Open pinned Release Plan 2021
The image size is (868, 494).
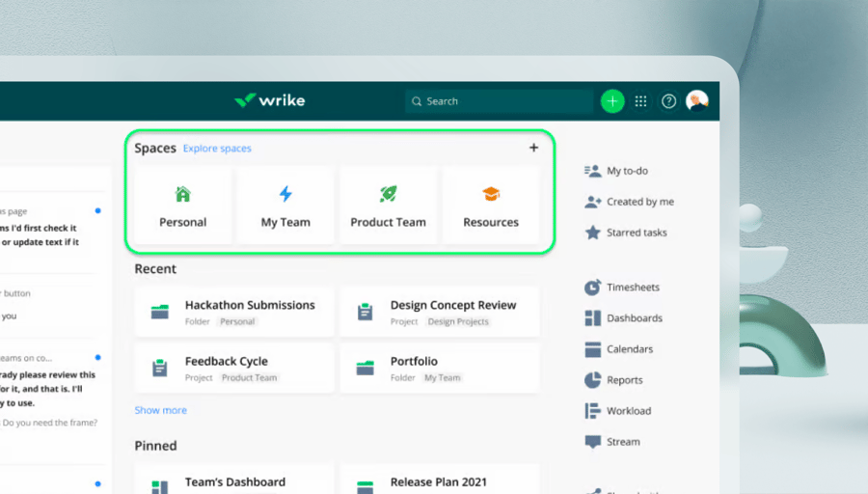(x=440, y=480)
